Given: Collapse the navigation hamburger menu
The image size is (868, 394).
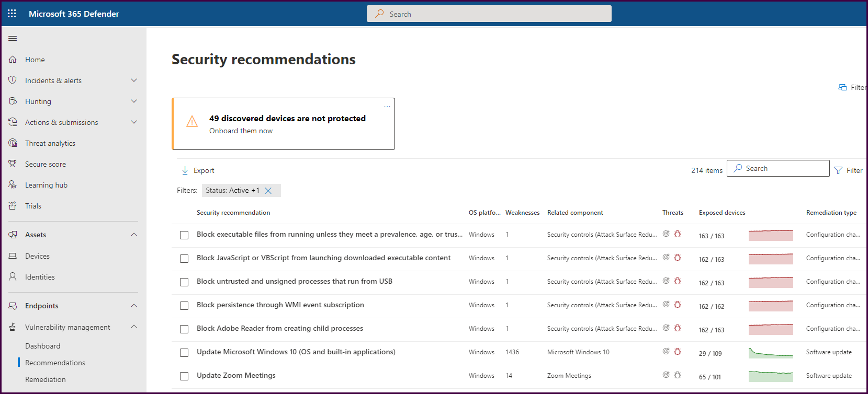Looking at the screenshot, I should (x=13, y=38).
